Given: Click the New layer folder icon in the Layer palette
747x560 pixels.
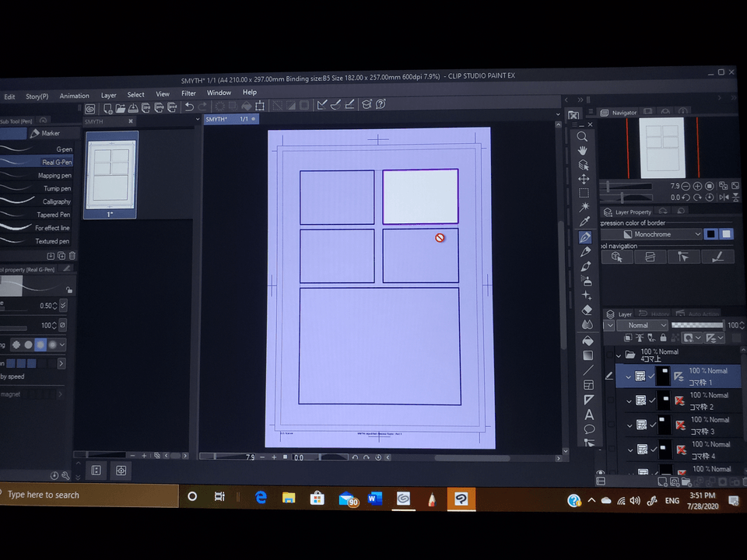Looking at the screenshot, I should pos(686,482).
